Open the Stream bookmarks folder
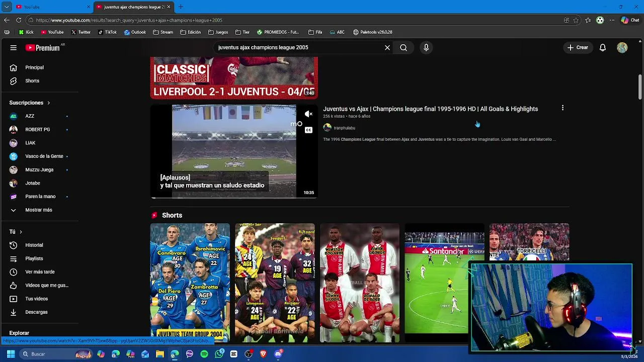 [163, 32]
